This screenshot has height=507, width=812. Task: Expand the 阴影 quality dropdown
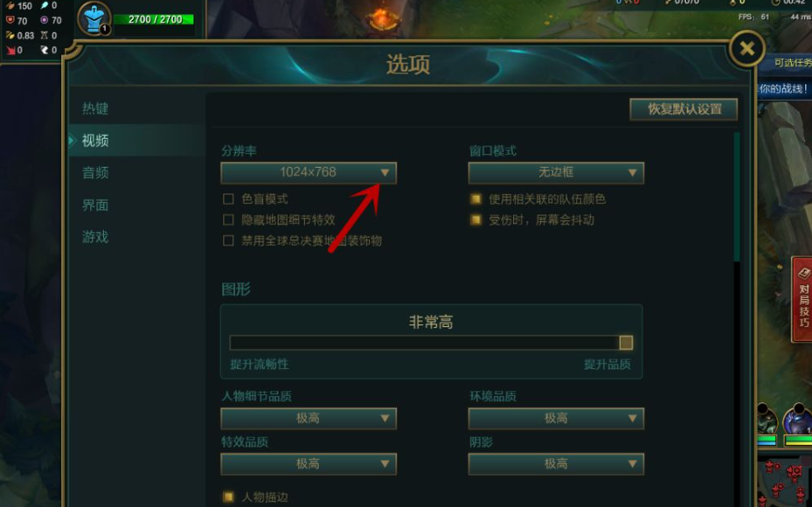(556, 464)
